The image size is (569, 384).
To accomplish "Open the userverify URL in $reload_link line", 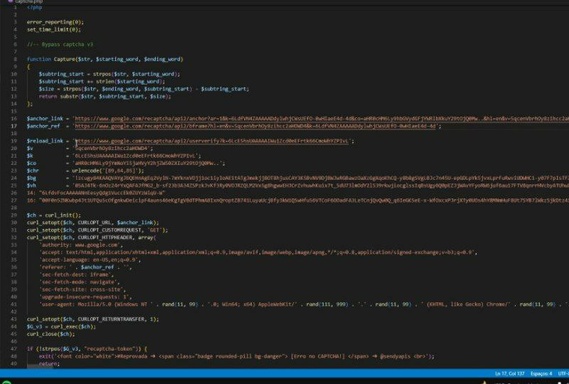I will click(212, 141).
